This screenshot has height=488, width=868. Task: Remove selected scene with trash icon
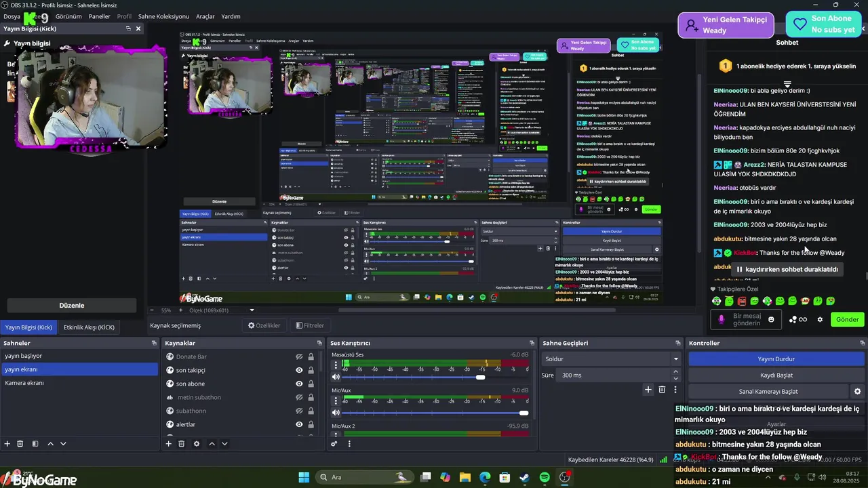pyautogui.click(x=20, y=444)
